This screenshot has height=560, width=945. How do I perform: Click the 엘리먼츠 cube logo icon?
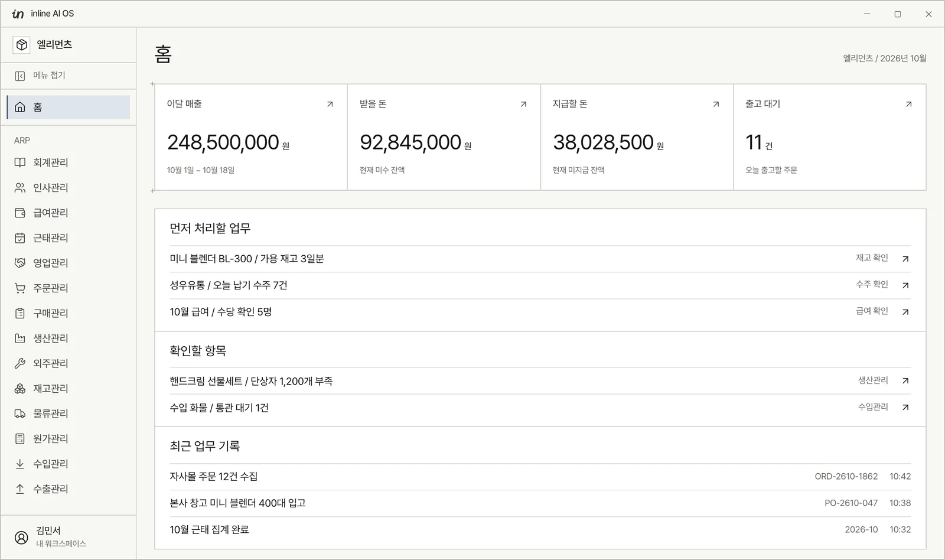click(x=22, y=45)
